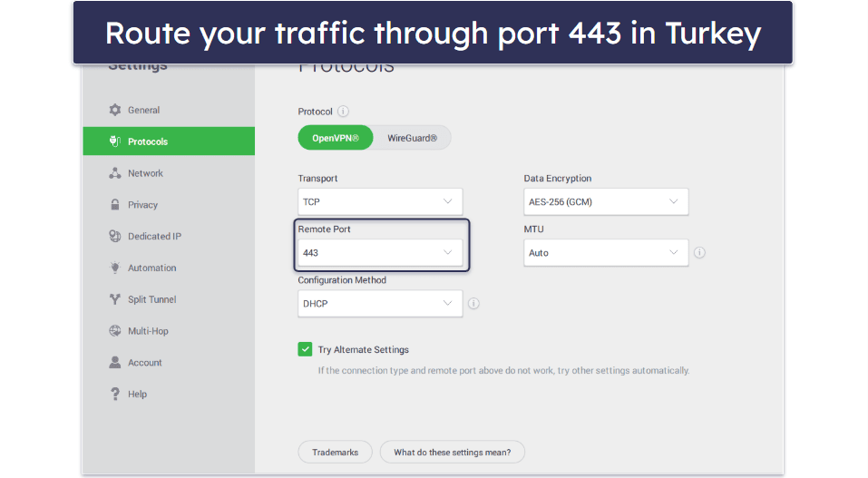Click info icon beside Protocol label
This screenshot has width=868, height=478.
click(343, 112)
